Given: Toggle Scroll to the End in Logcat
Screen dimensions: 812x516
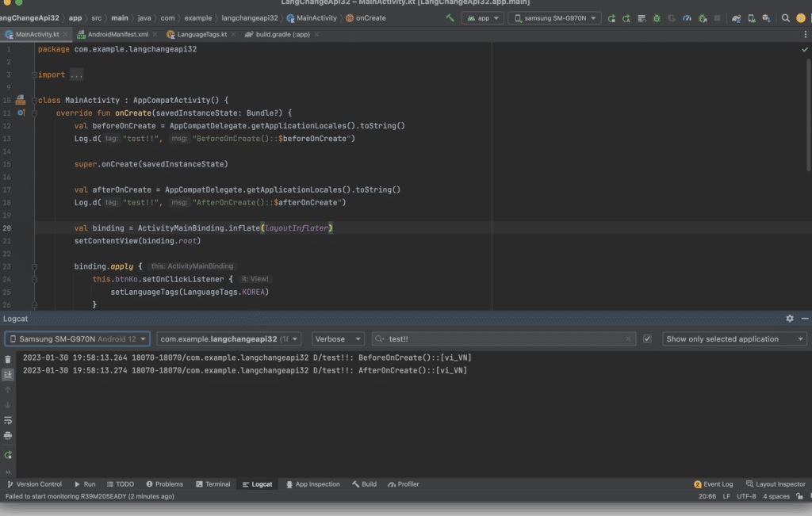Looking at the screenshot, I should click(x=8, y=374).
